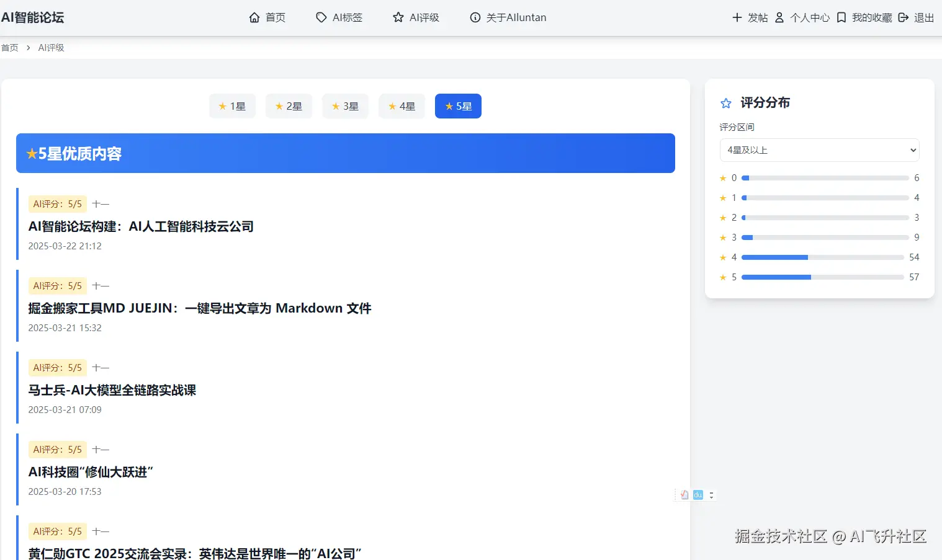Click author 十一 on AI智能论坛构建 post
Image resolution: width=942 pixels, height=560 pixels.
pos(101,204)
